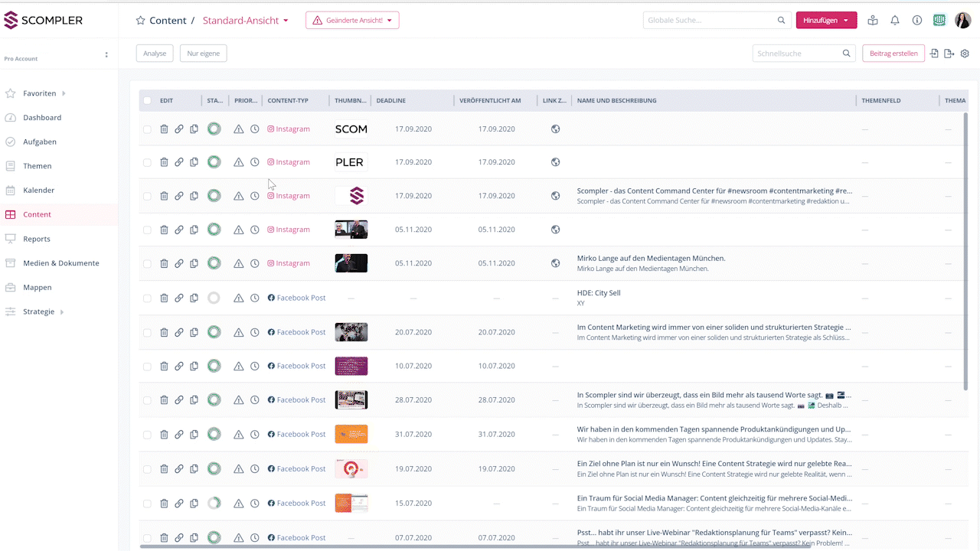Click the table settings gear icon

tap(965, 54)
